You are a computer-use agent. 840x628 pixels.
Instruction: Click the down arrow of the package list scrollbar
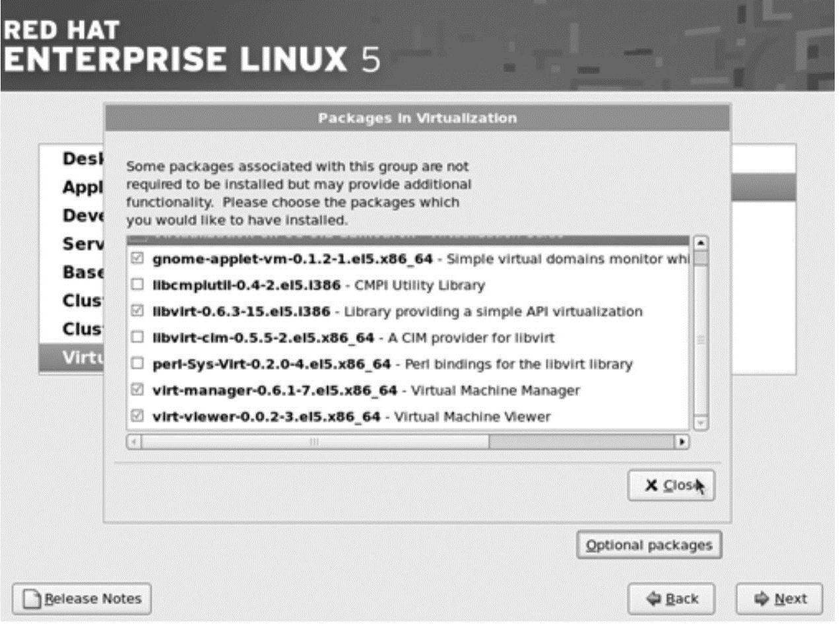click(x=701, y=423)
